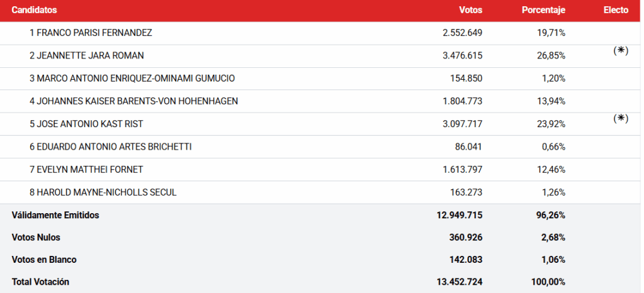The image size is (644, 293).
Task: Click the Total Votación label
Action: [40, 282]
